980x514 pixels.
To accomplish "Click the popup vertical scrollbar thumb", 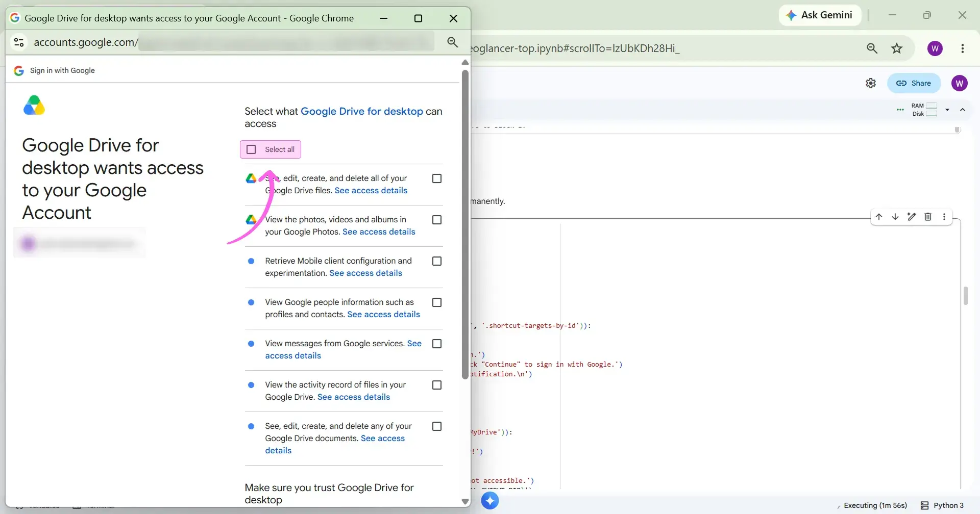I will (x=465, y=224).
